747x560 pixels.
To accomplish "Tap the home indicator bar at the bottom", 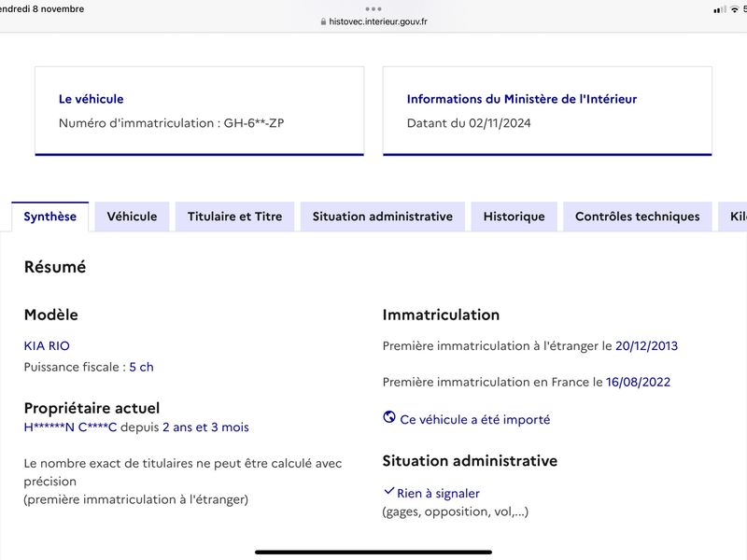I will click(373, 553).
